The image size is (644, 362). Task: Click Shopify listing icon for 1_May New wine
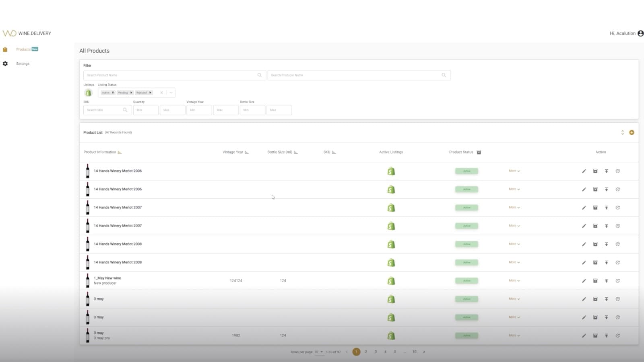[x=391, y=281]
